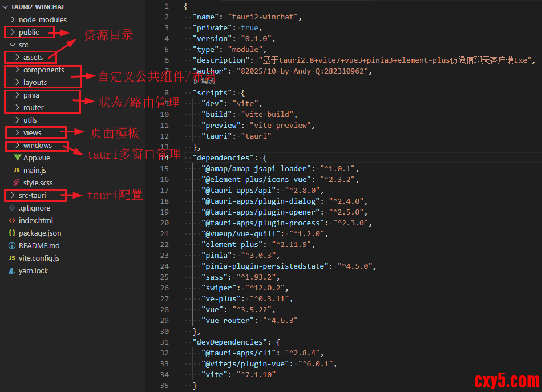Open the vite.config.js file
The width and height of the screenshot is (542, 392).
[x=39, y=258]
